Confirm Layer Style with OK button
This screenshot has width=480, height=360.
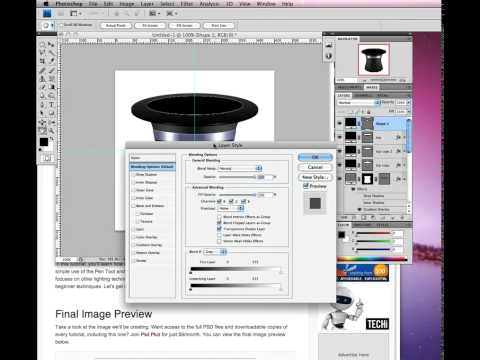[315, 157]
